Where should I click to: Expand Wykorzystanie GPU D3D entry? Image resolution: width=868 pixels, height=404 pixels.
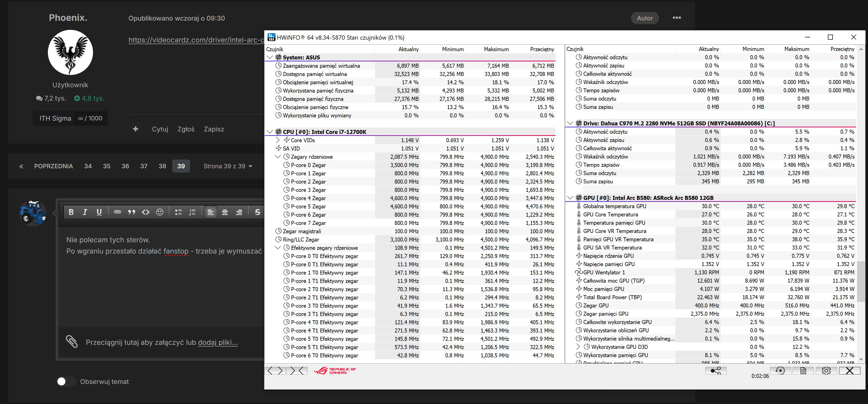[578, 347]
